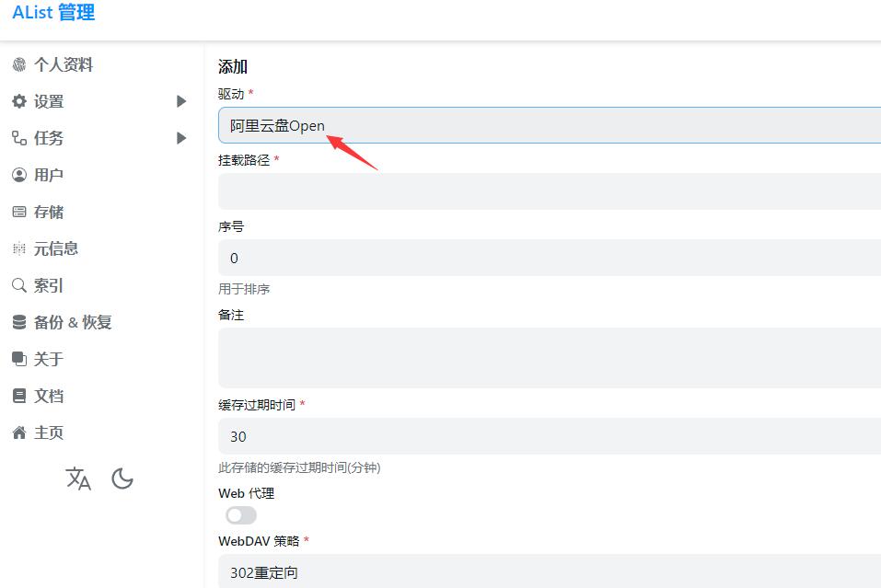Toggle dark mode with the moon icon
881x588 pixels.
point(122,479)
